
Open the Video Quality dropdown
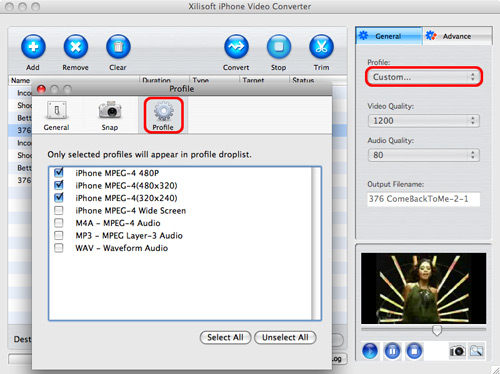(x=424, y=121)
